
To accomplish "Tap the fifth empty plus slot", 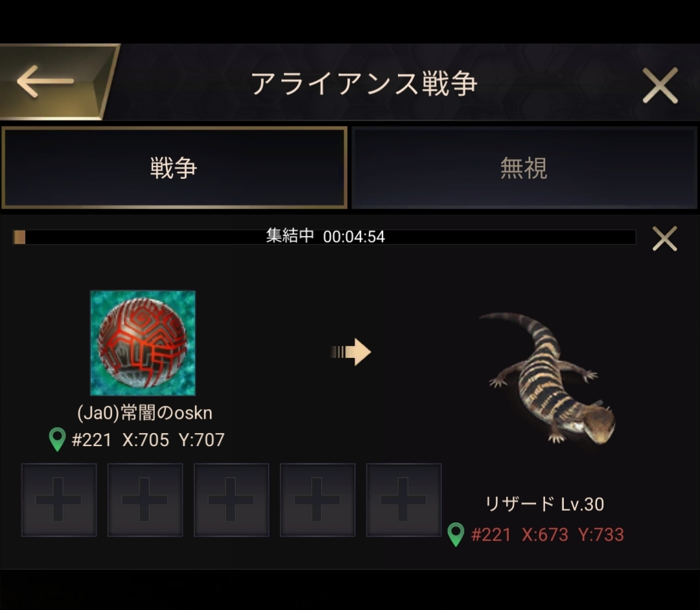I will (x=404, y=500).
